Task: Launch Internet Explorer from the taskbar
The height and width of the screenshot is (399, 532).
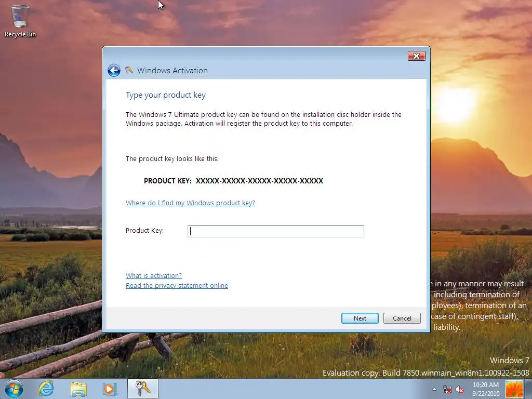Action: tap(46, 389)
